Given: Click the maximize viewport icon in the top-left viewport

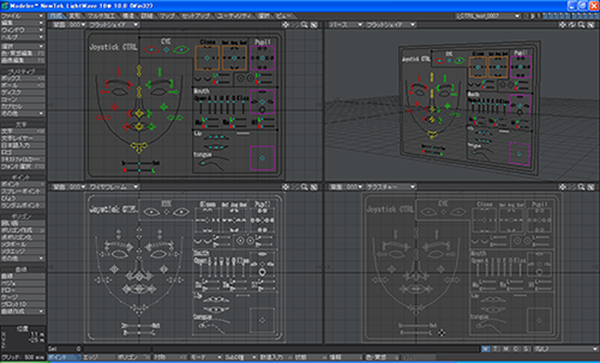Looking at the screenshot, I should pos(313,25).
